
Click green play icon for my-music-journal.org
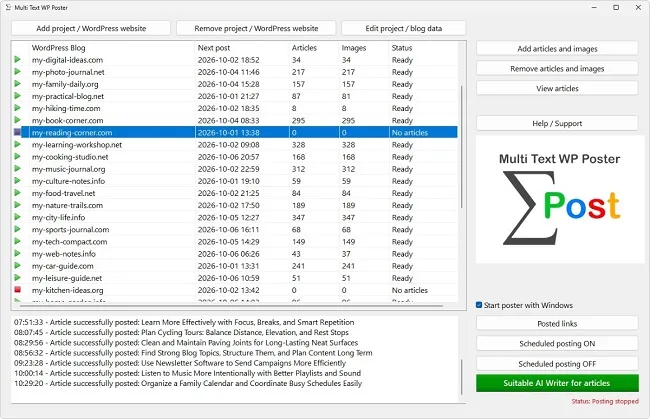pyautogui.click(x=17, y=169)
